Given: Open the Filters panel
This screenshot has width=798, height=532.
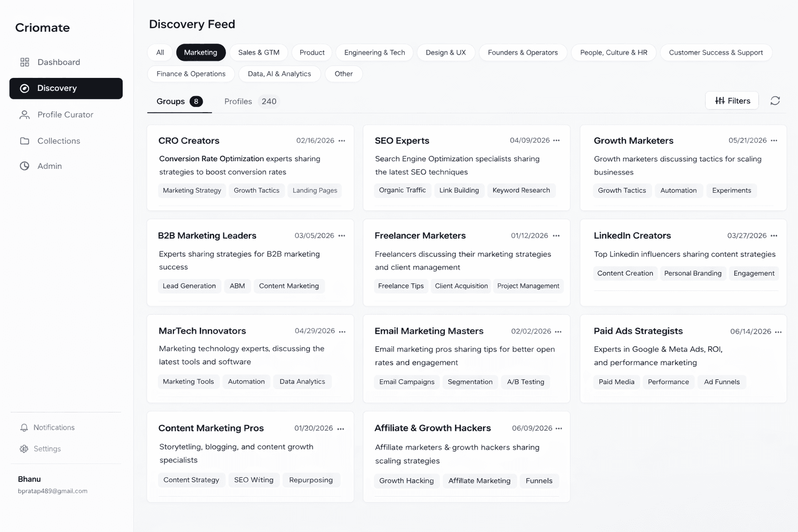Looking at the screenshot, I should (731, 100).
